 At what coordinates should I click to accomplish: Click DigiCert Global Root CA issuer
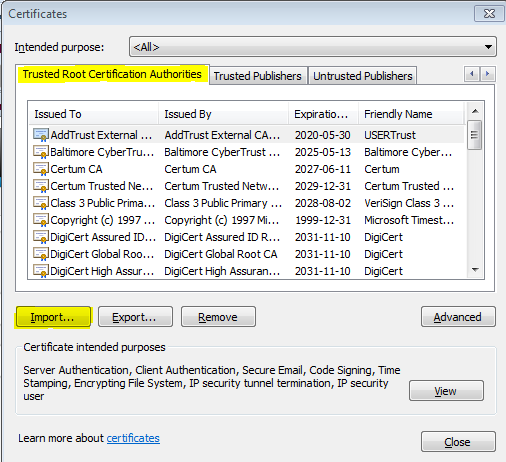[221, 254]
